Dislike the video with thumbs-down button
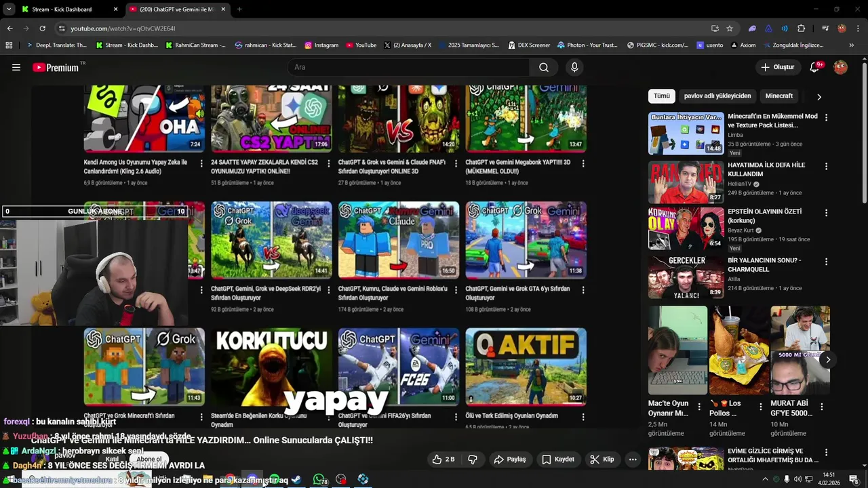 (473, 460)
